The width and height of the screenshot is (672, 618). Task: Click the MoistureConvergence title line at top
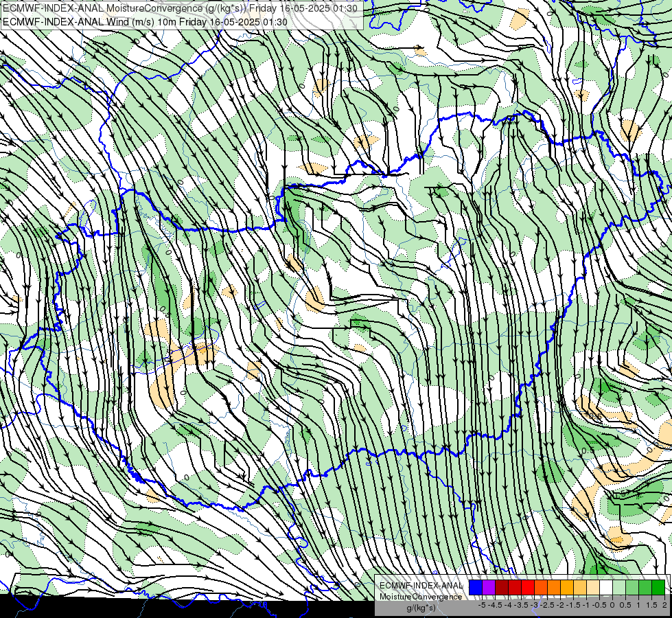(x=180, y=8)
